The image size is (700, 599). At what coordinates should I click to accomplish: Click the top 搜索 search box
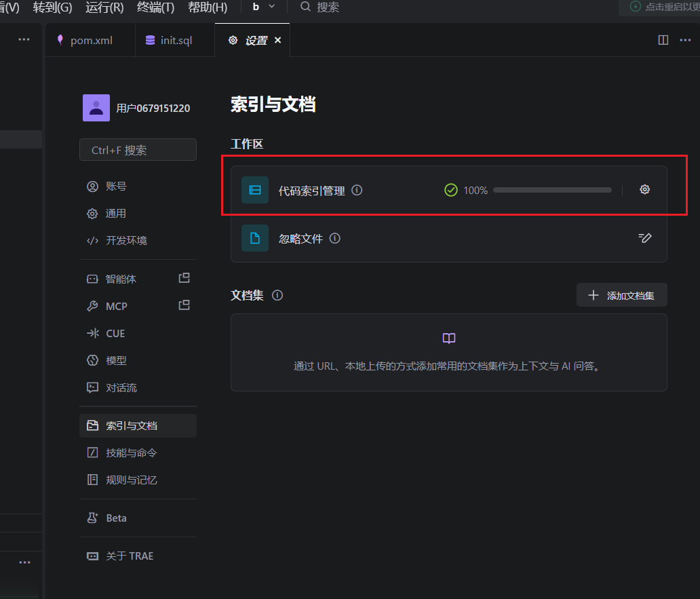click(319, 7)
